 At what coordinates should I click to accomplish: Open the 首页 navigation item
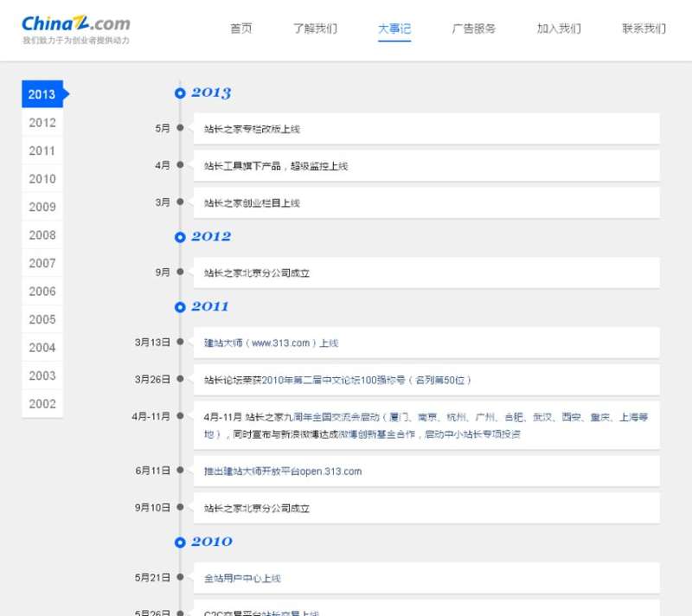(241, 29)
